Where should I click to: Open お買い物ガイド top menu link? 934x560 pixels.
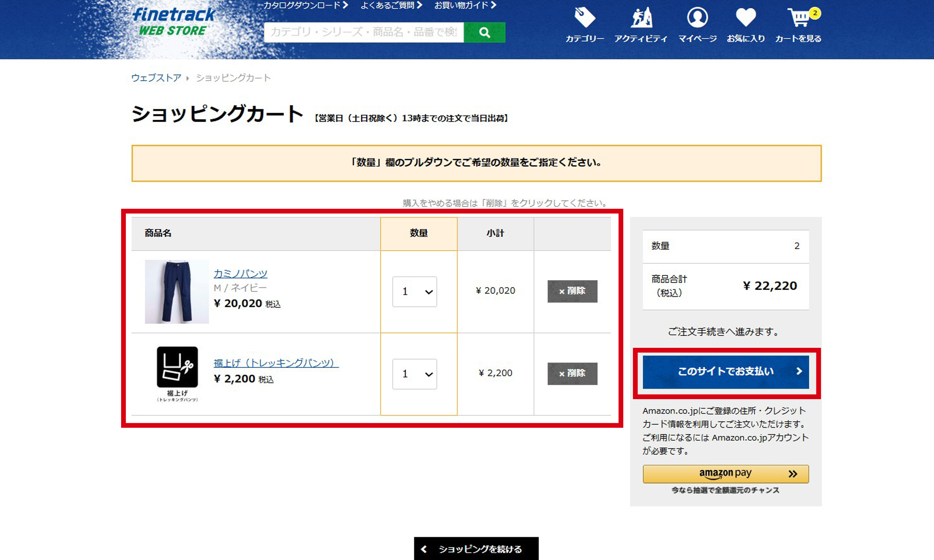point(465,5)
